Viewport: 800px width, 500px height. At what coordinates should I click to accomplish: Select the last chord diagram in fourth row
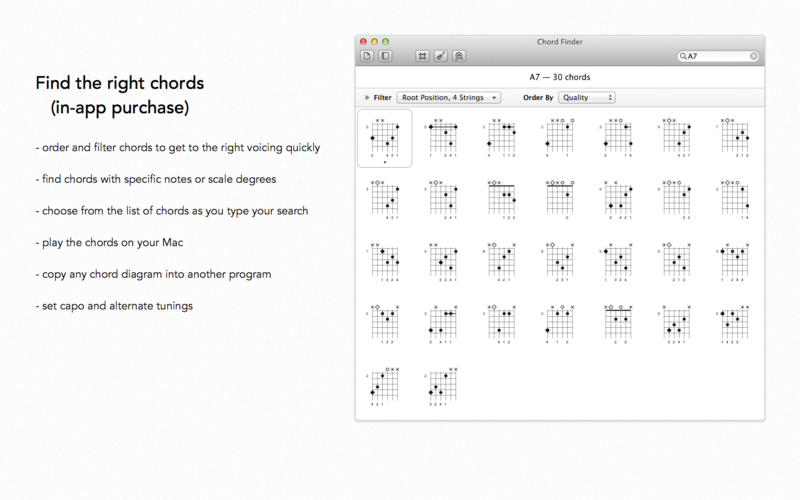[735, 324]
